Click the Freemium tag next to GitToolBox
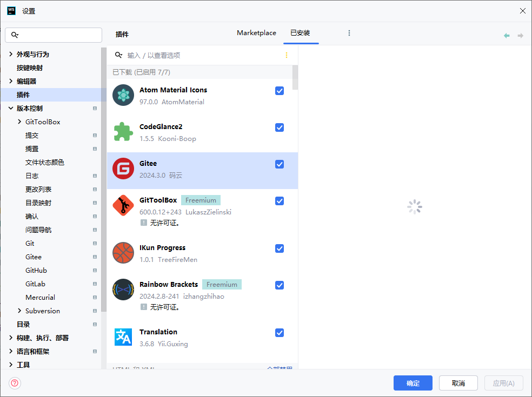 click(x=201, y=200)
